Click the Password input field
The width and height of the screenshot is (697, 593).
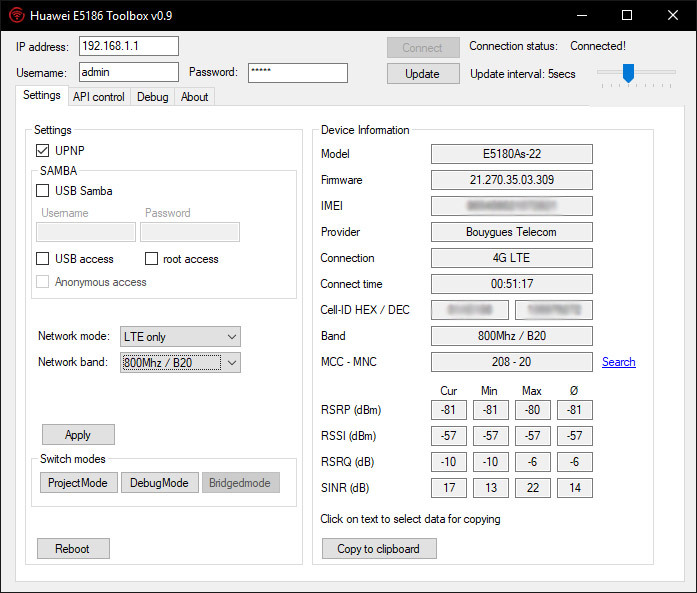(298, 73)
